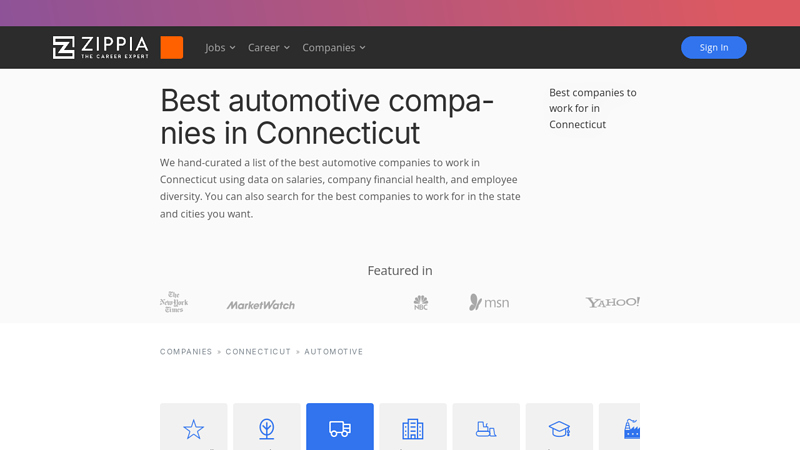Select the bulldozer construction category tile

pyautogui.click(x=486, y=427)
